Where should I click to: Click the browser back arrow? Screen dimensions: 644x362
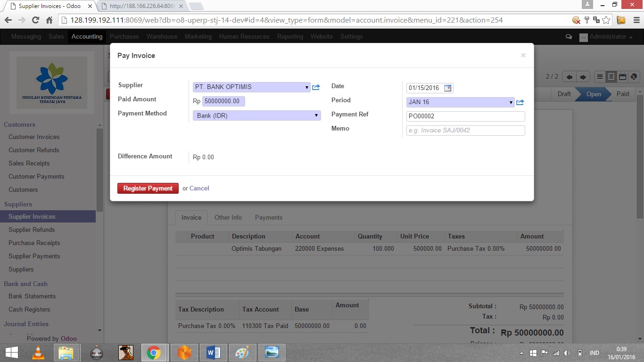[8, 20]
